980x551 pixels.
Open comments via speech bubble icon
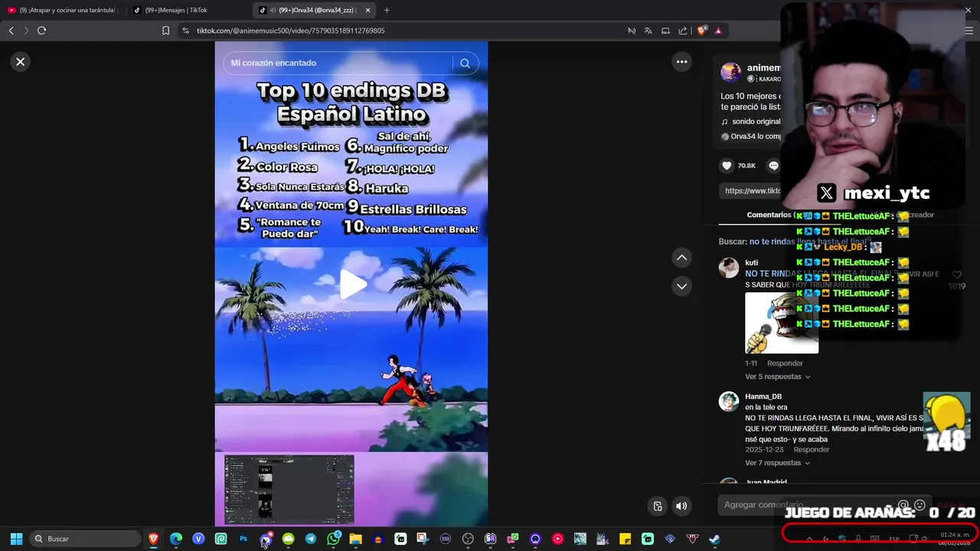click(773, 165)
